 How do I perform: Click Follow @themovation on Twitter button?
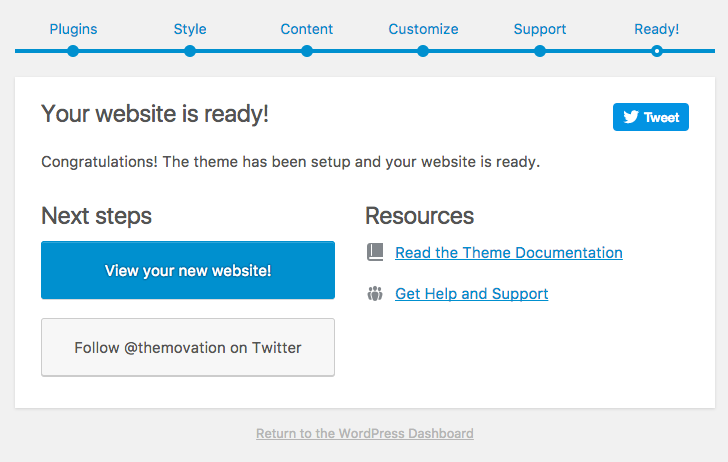[x=188, y=348]
